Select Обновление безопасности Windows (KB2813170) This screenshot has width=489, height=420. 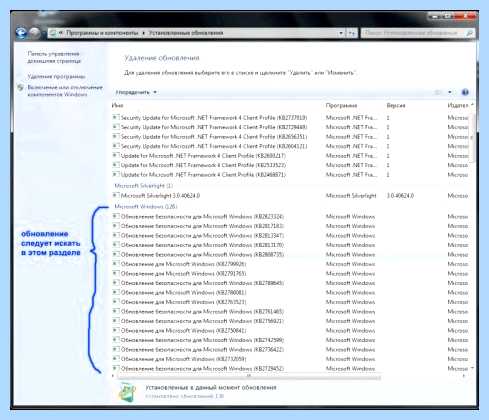(x=202, y=245)
